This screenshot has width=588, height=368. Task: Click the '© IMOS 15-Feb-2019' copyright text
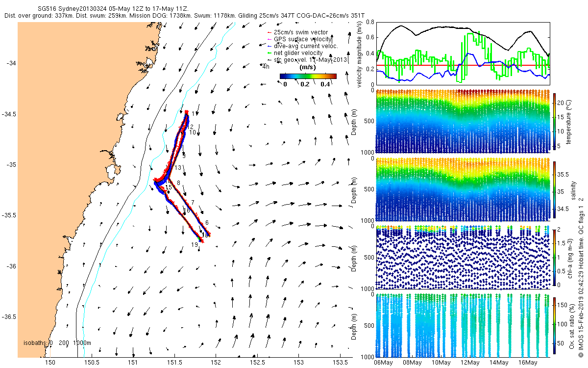tap(581, 329)
